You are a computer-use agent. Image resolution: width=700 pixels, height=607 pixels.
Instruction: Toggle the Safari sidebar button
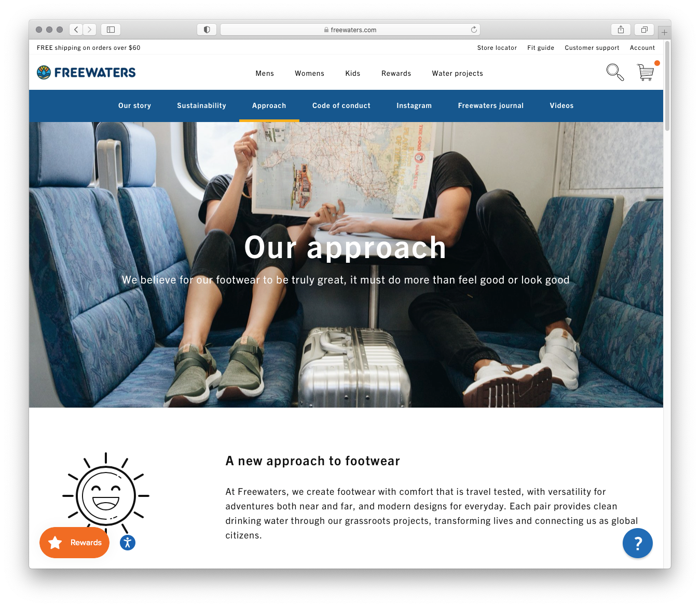111,30
